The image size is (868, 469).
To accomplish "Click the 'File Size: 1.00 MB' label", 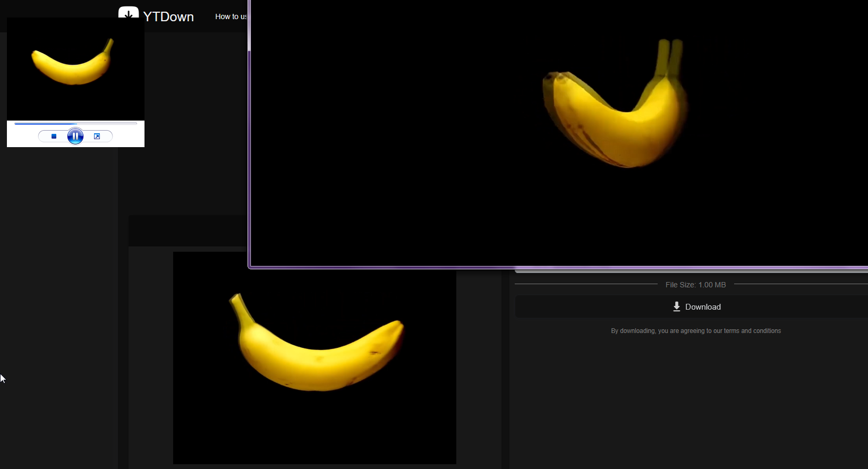I will (695, 285).
